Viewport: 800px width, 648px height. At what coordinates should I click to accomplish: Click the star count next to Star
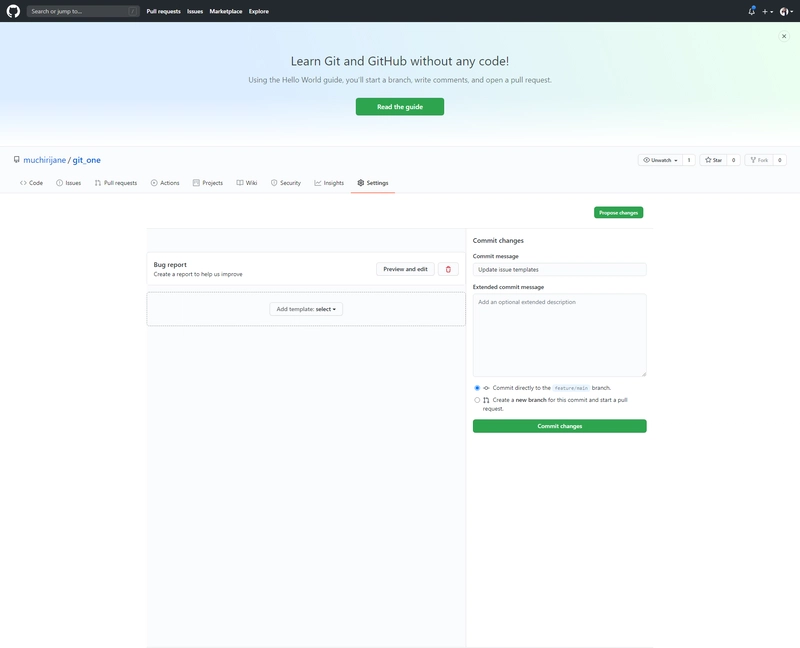pos(734,160)
